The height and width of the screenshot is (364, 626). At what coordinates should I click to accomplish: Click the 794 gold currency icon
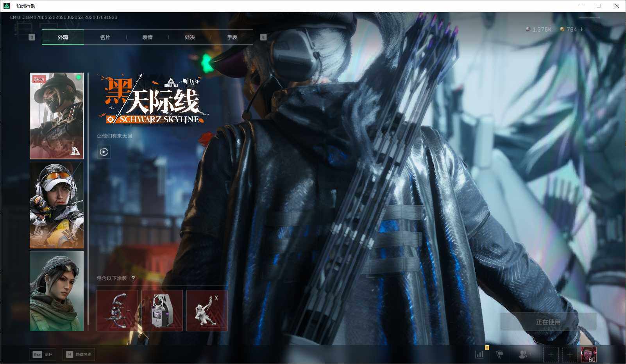point(562,29)
